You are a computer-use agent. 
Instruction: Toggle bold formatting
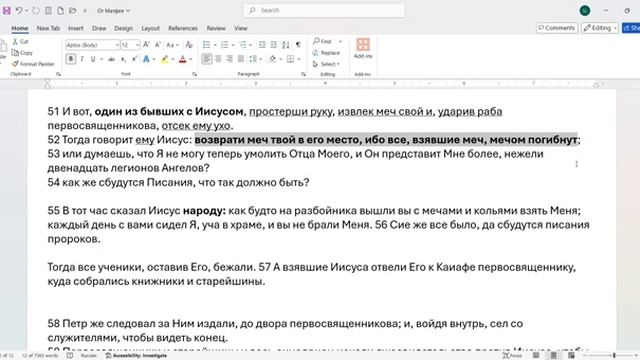click(x=71, y=59)
